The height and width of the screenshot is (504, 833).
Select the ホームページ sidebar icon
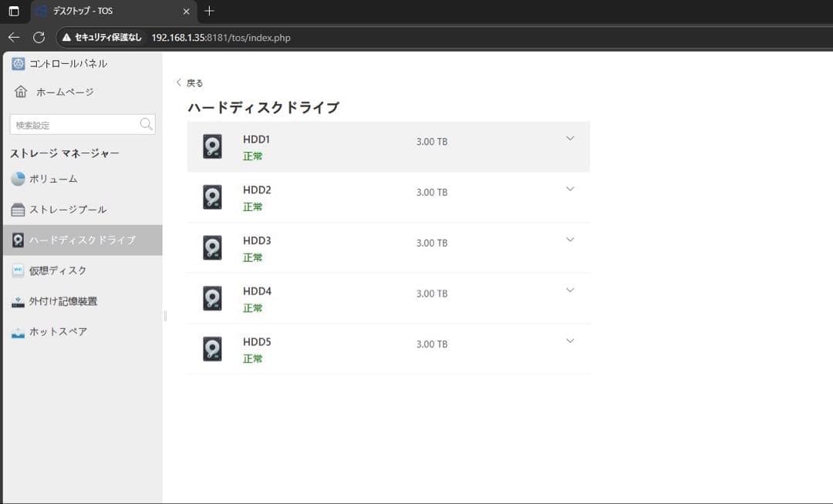pos(20,91)
